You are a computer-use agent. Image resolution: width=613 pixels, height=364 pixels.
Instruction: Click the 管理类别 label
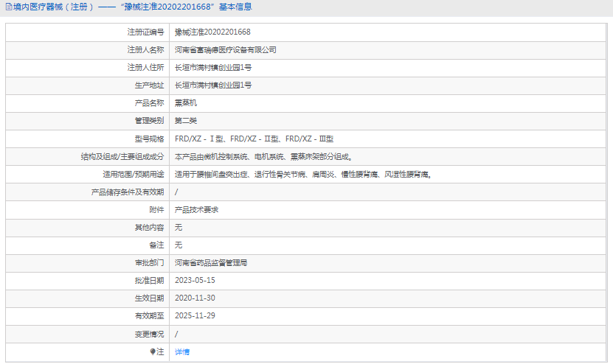149,121
